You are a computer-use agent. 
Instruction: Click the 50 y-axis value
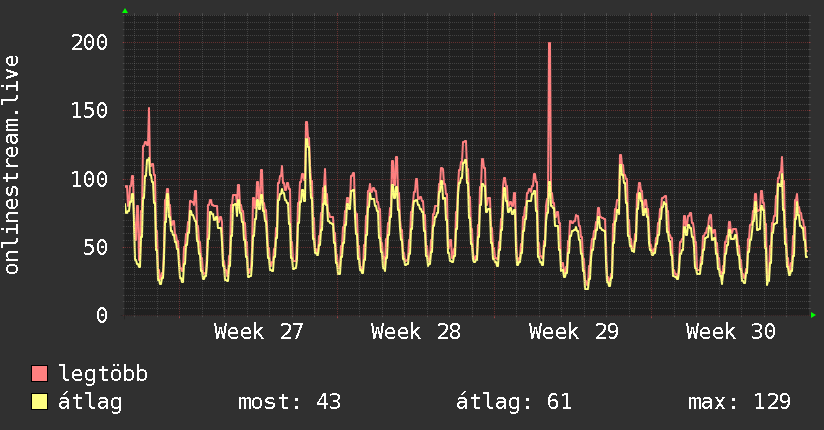(x=96, y=247)
